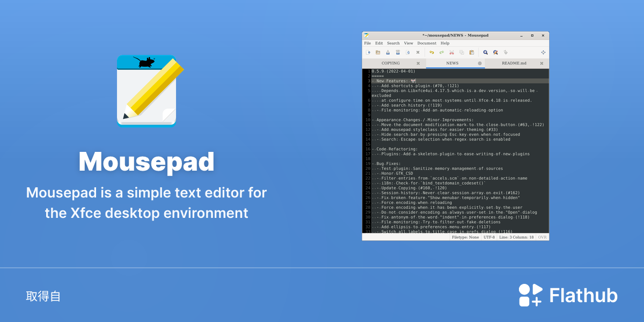Minimize the Mousepad window
Image resolution: width=644 pixels, height=322 pixels.
pyautogui.click(x=522, y=35)
